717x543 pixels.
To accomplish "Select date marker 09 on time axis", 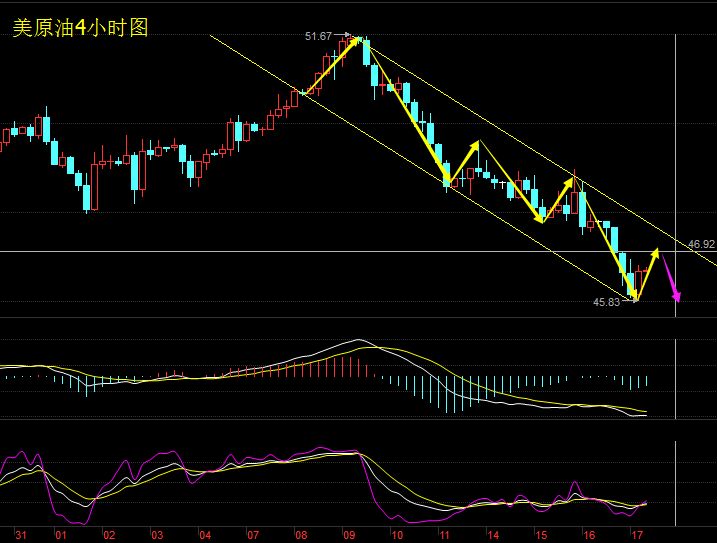I will [x=349, y=535].
